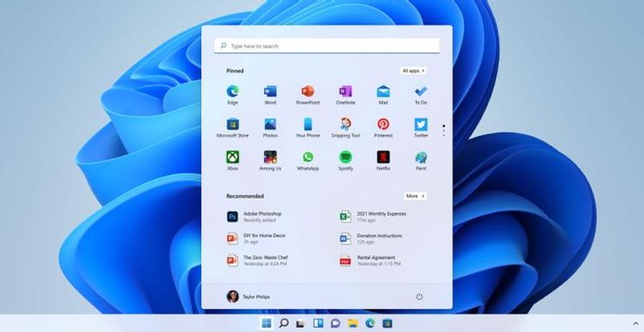Open Chat icon on taskbar
The height and width of the screenshot is (332, 644).
335,323
